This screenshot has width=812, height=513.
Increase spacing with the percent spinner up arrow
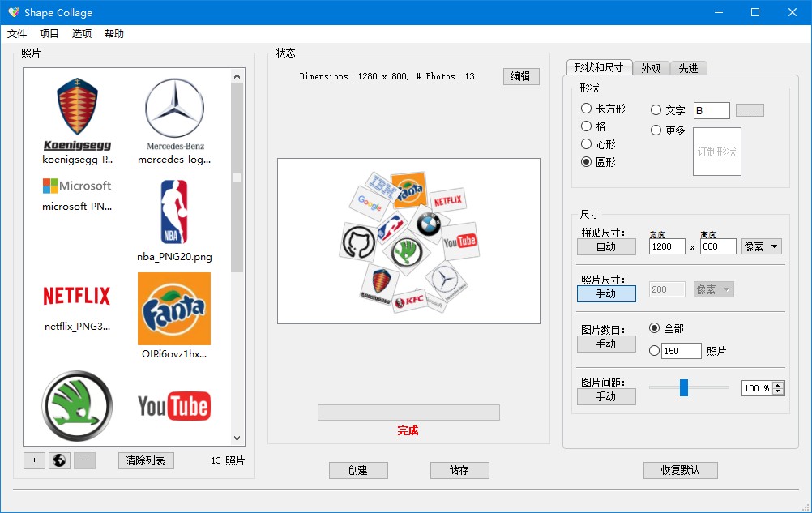(x=778, y=385)
